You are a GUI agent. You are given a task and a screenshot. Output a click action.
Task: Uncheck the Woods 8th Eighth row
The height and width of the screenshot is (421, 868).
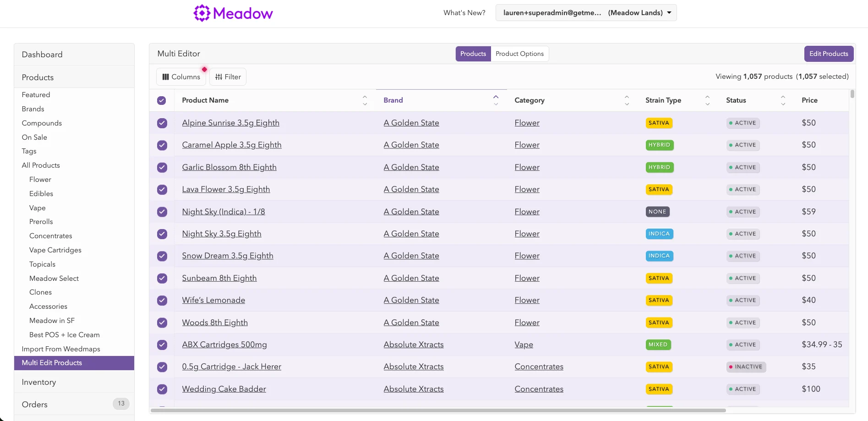pyautogui.click(x=162, y=323)
